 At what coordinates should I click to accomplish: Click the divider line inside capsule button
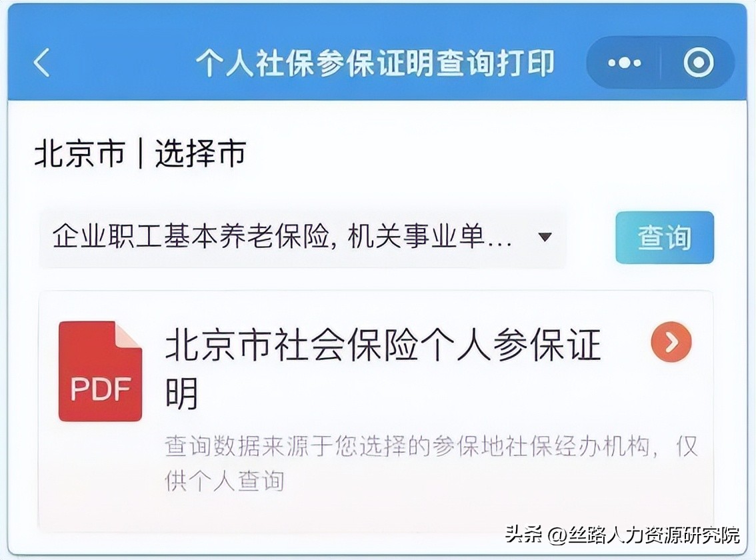tap(661, 63)
